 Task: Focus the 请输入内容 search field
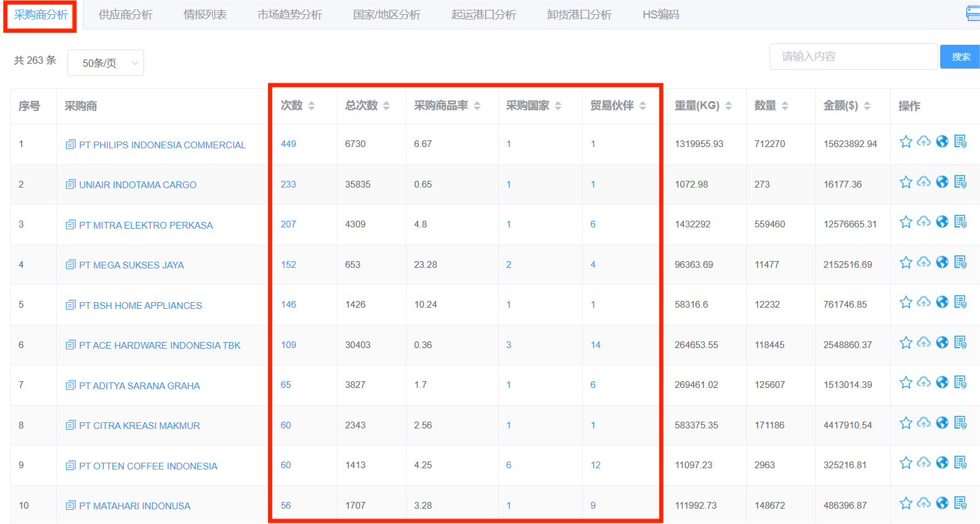854,56
